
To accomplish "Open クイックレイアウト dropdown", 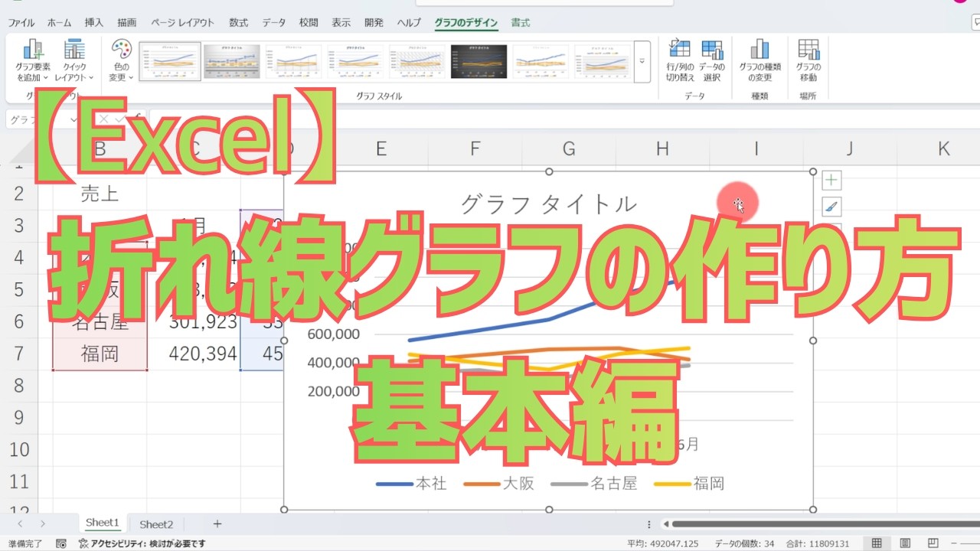I will pyautogui.click(x=74, y=60).
